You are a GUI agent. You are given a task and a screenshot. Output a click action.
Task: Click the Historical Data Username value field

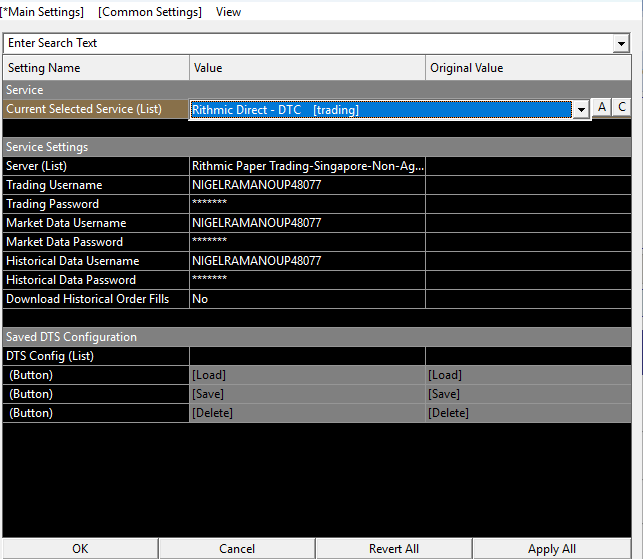(x=308, y=261)
